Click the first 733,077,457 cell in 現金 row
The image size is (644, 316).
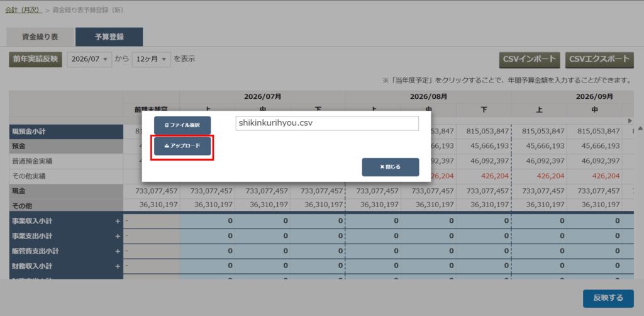coord(151,191)
